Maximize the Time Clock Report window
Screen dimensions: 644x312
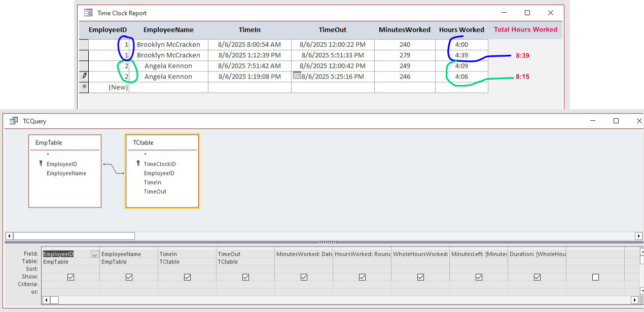[x=527, y=13]
